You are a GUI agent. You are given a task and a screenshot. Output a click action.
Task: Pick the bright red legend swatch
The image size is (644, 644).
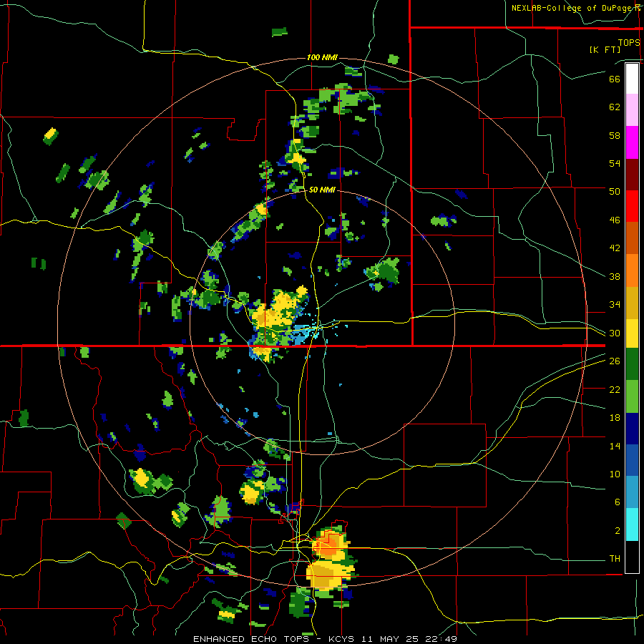632,206
